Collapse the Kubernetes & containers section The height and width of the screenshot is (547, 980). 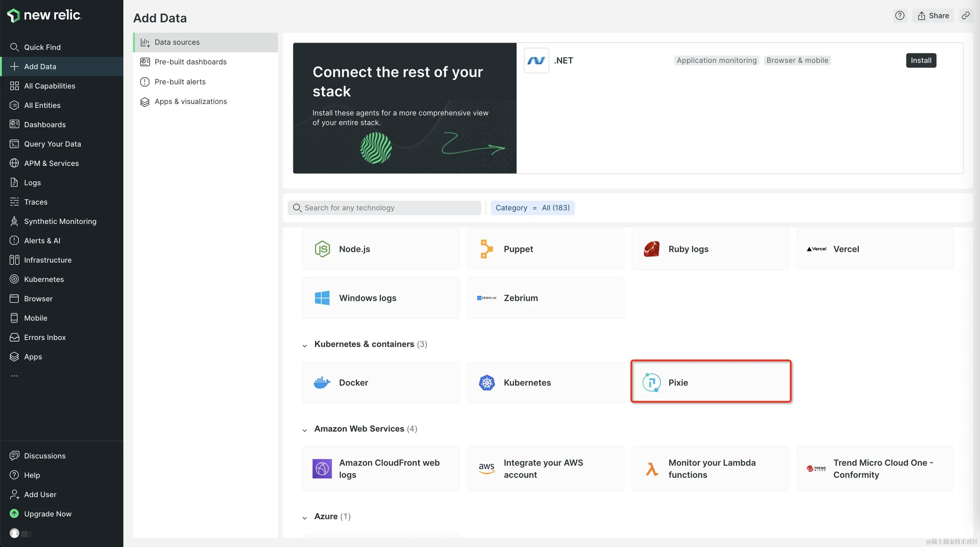pyautogui.click(x=305, y=345)
